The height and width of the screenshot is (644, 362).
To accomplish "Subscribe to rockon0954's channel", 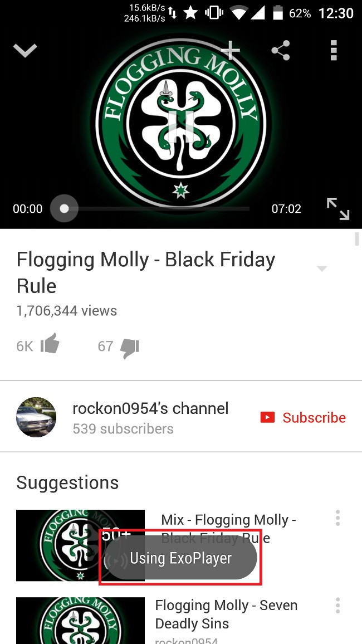I will (x=303, y=417).
